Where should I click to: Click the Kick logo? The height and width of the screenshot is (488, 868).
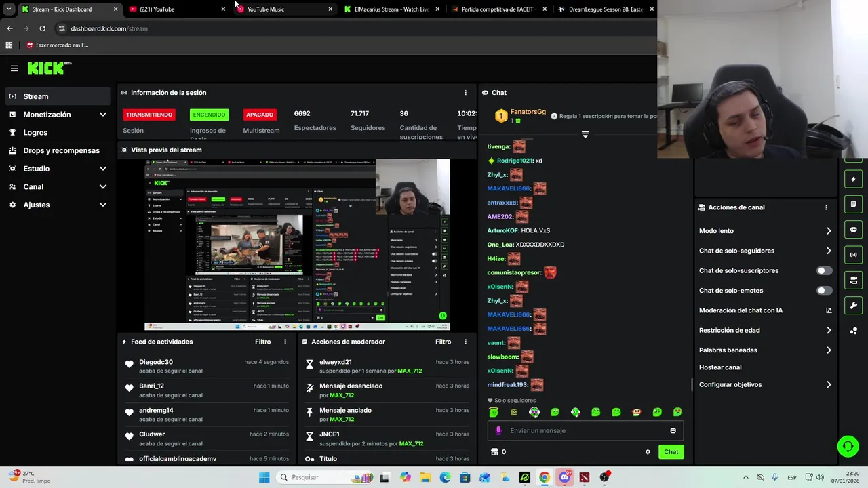click(50, 68)
